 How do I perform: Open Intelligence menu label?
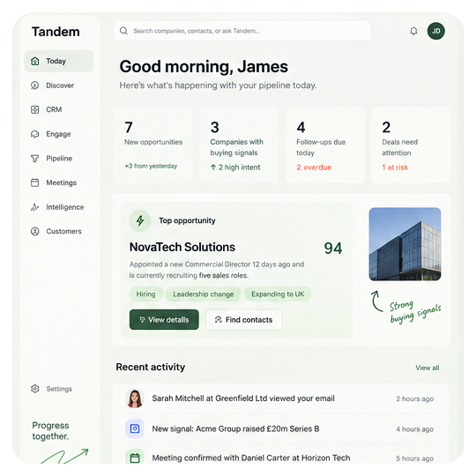click(65, 207)
